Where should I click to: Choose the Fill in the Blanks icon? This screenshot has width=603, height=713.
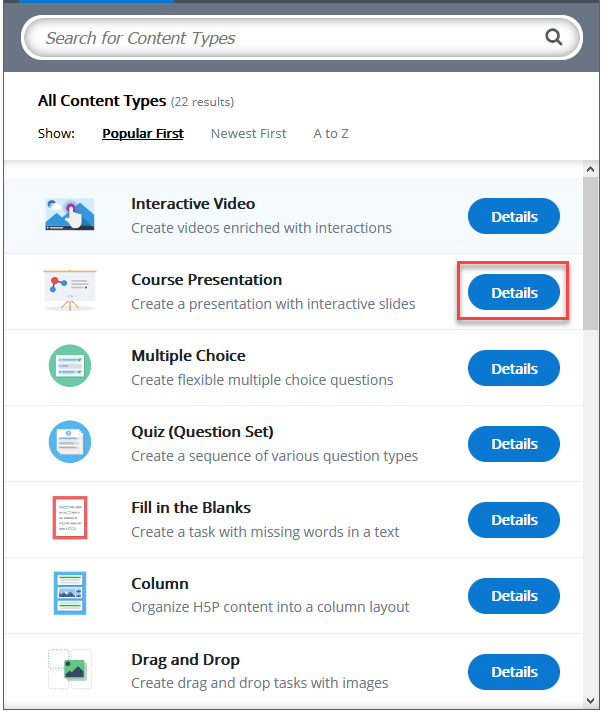click(70, 519)
